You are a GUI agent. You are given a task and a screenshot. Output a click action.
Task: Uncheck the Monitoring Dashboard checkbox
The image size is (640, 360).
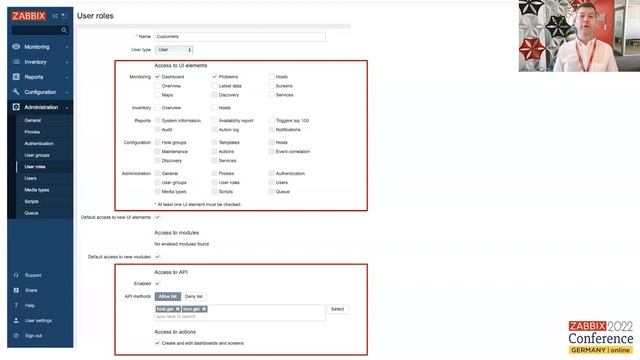click(157, 77)
